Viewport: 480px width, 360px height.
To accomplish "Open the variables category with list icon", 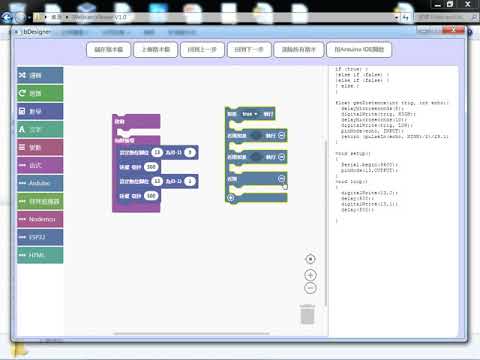I will pyautogui.click(x=40, y=147).
